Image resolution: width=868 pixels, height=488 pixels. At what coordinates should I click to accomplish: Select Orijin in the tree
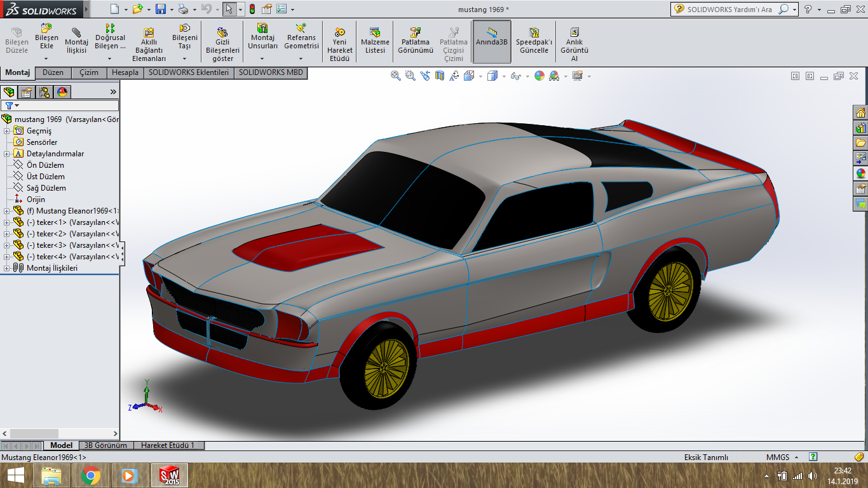(36, 200)
